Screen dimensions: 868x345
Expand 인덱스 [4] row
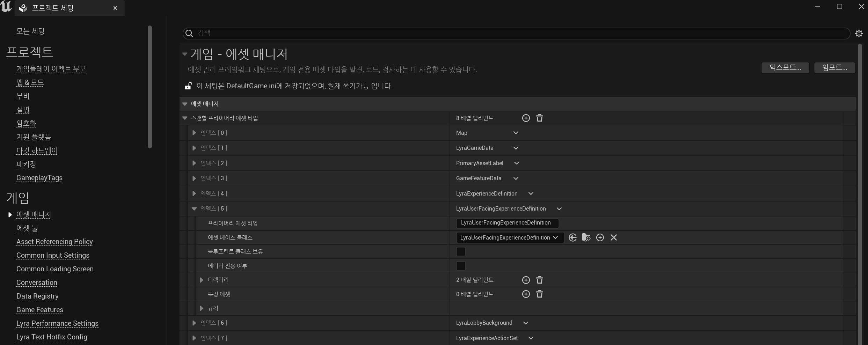(x=194, y=193)
